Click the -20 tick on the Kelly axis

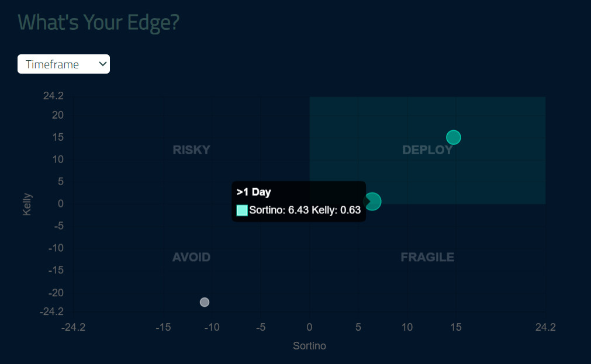55,293
